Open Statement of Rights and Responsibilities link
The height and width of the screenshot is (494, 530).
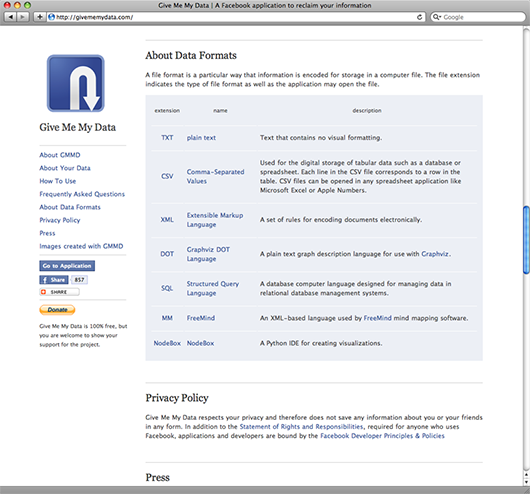pyautogui.click(x=302, y=427)
